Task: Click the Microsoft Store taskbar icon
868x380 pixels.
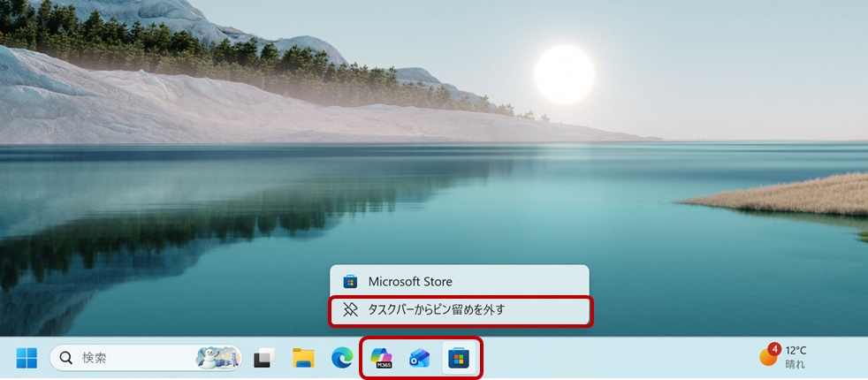Action: pyautogui.click(x=458, y=358)
